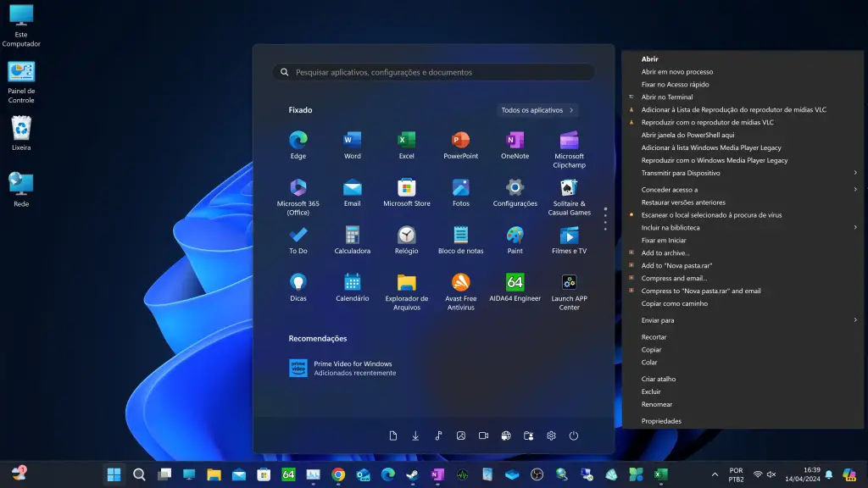Launch Microsoft Clipchamp

569,149
